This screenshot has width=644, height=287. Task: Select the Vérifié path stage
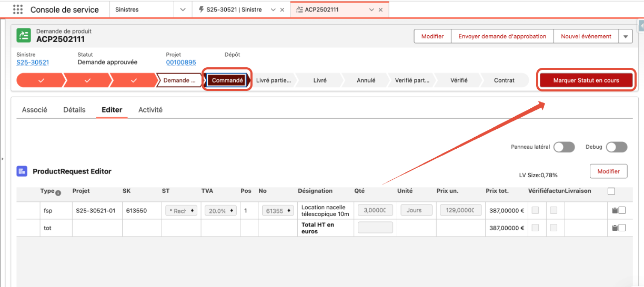coord(459,80)
